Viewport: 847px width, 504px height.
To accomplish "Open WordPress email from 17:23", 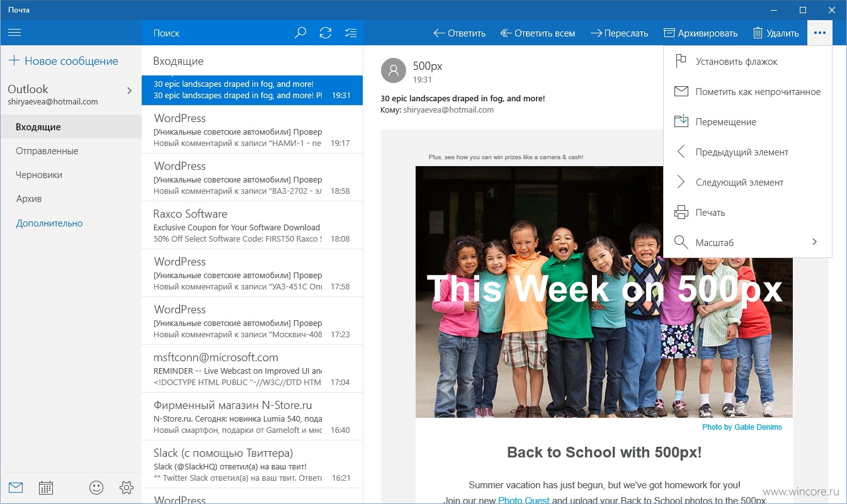I will [252, 321].
